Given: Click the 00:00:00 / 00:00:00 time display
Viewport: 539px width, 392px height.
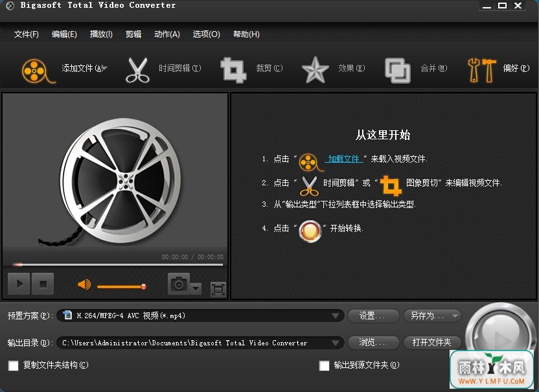Looking at the screenshot, I should [192, 257].
